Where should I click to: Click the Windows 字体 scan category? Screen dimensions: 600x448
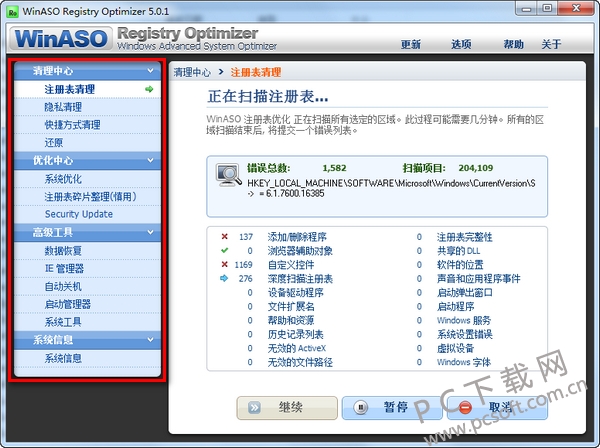[x=464, y=362]
